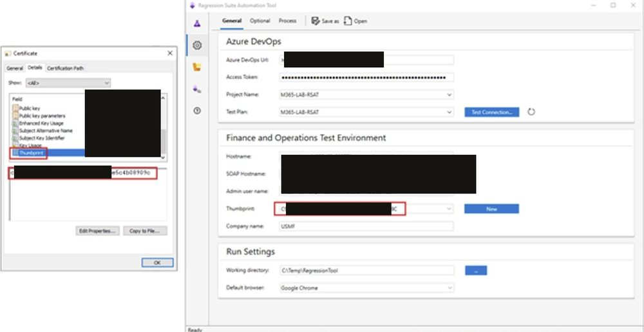Click the Test Connection button

point(491,112)
